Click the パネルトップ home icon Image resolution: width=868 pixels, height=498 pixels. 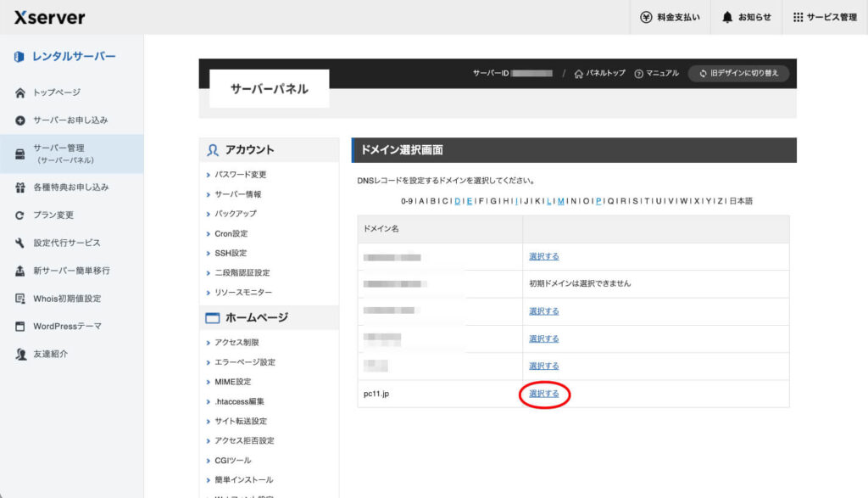click(578, 74)
